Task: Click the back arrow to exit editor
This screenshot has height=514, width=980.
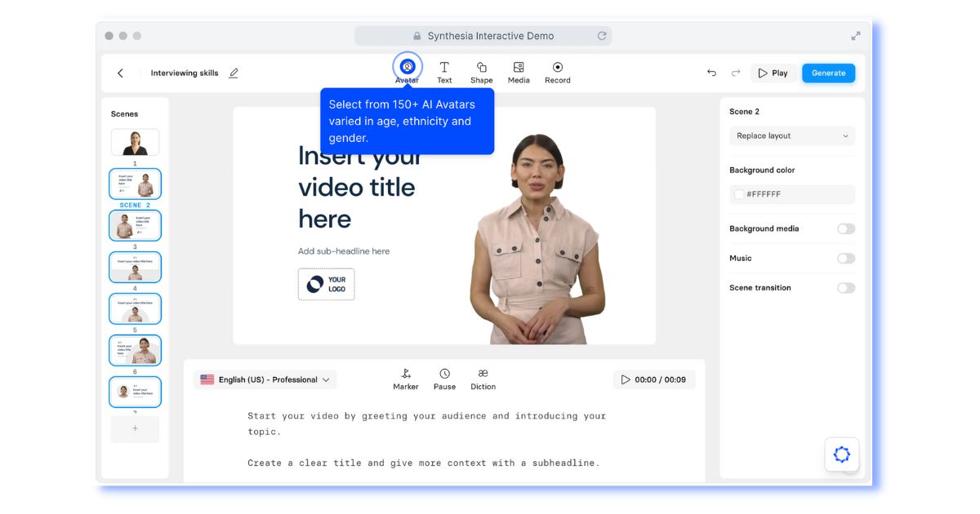Action: pos(121,73)
